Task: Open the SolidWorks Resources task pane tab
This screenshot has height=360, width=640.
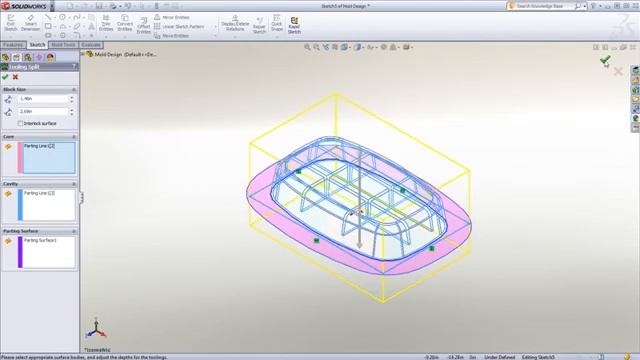Action: click(x=635, y=70)
